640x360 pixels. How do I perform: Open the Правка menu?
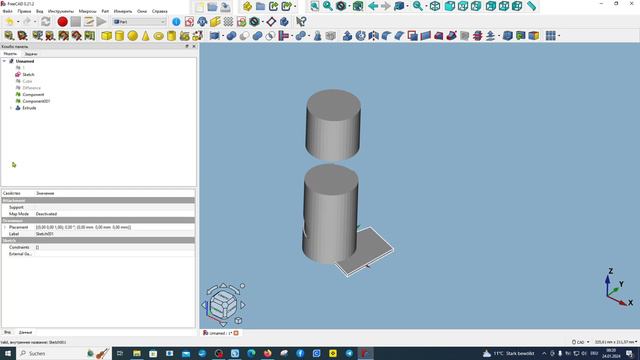point(24,11)
